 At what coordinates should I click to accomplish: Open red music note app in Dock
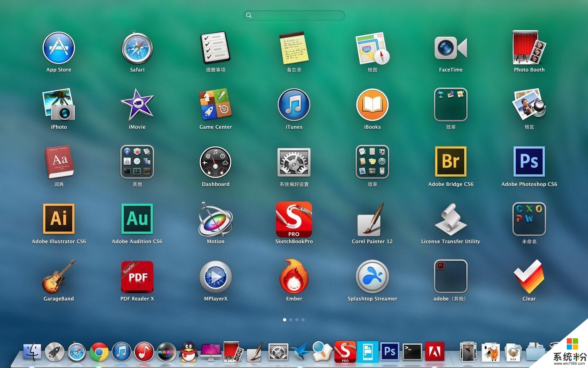click(x=144, y=352)
